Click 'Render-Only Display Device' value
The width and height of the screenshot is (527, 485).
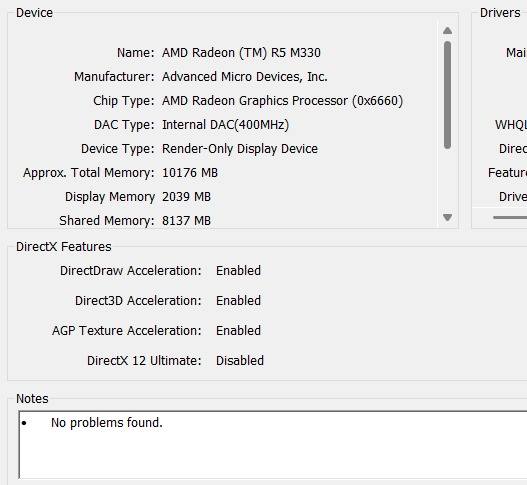click(240, 149)
